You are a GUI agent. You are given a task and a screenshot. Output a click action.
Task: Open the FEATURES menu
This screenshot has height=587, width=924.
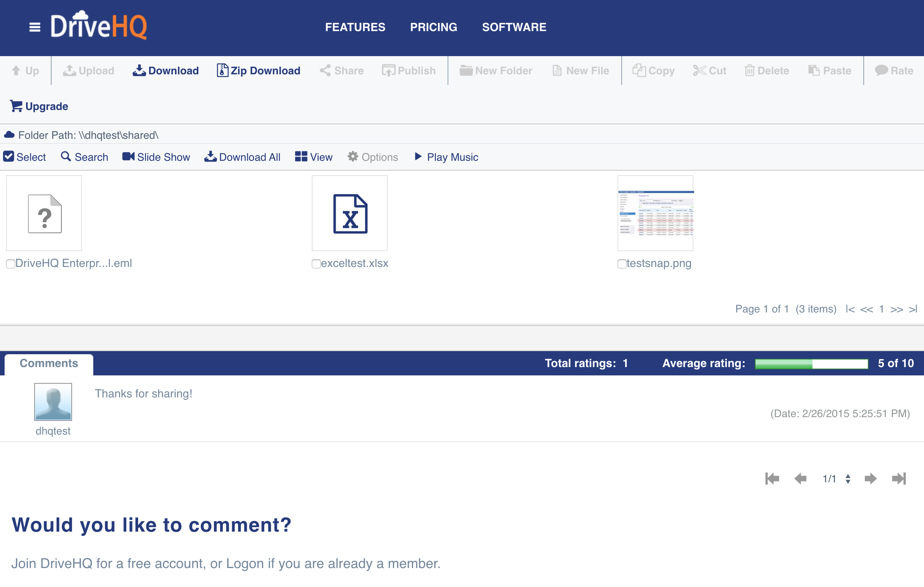355,27
